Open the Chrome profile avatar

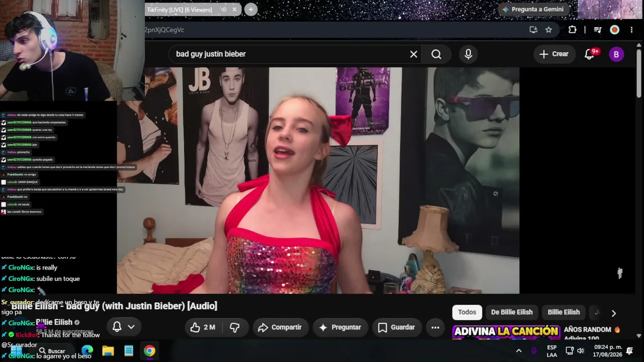(614, 30)
